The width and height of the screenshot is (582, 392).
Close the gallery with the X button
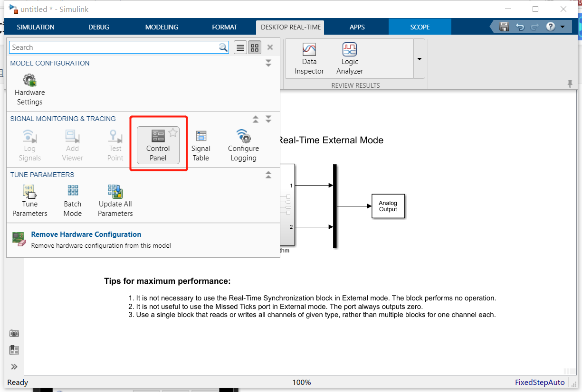pos(270,47)
